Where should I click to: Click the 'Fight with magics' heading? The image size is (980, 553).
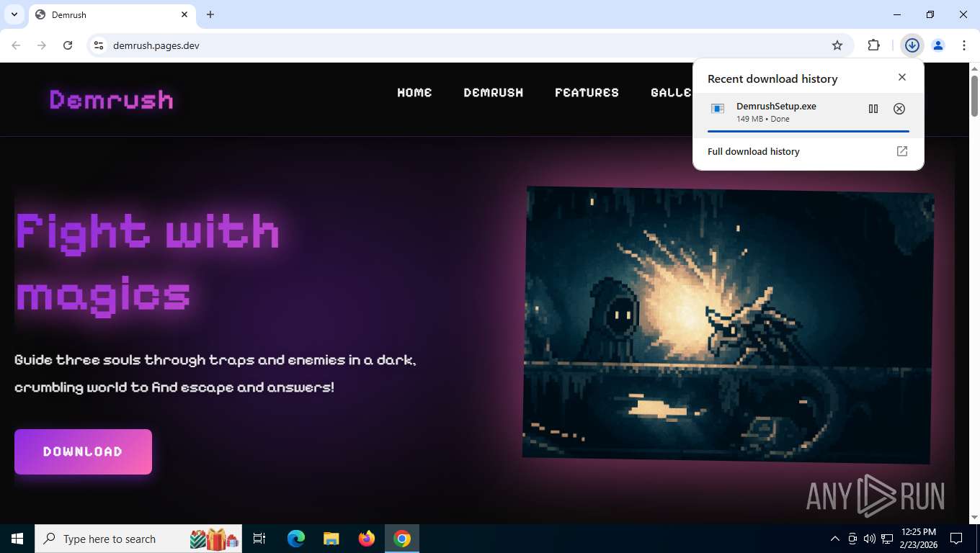[x=147, y=263]
